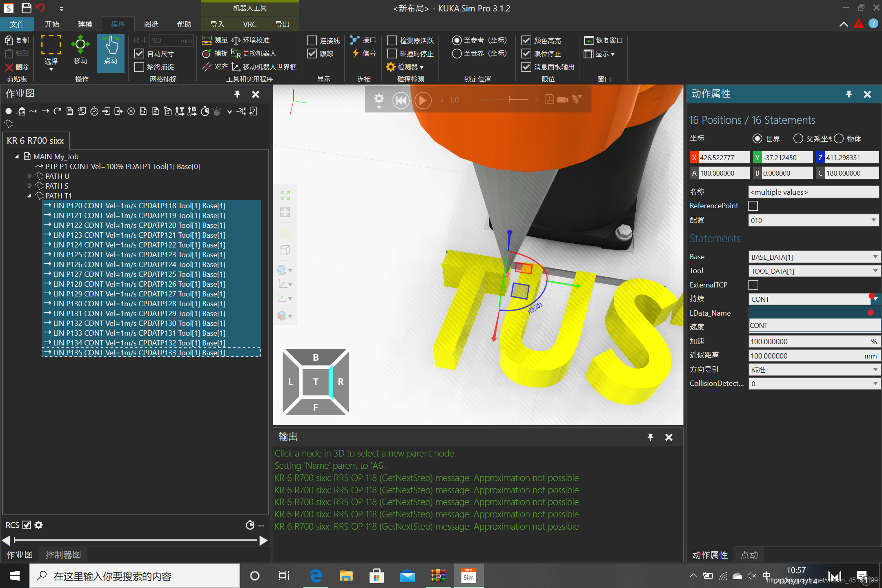The width and height of the screenshot is (882, 588).
Task: Click the play simulation button
Action: pos(423,100)
